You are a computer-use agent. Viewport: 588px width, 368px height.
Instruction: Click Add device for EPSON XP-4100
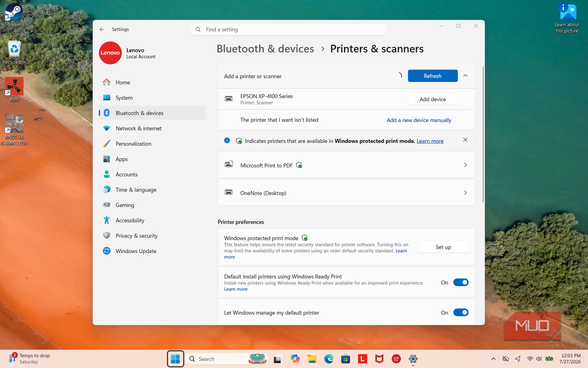pos(433,99)
